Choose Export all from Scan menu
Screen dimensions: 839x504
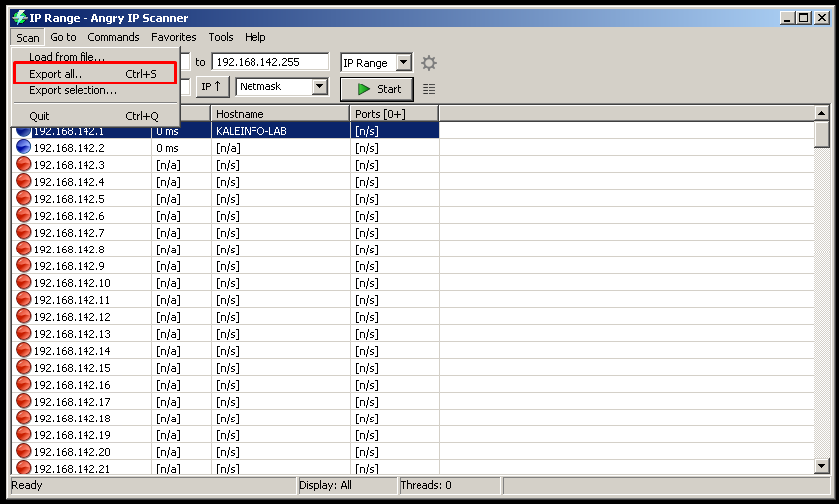point(95,74)
